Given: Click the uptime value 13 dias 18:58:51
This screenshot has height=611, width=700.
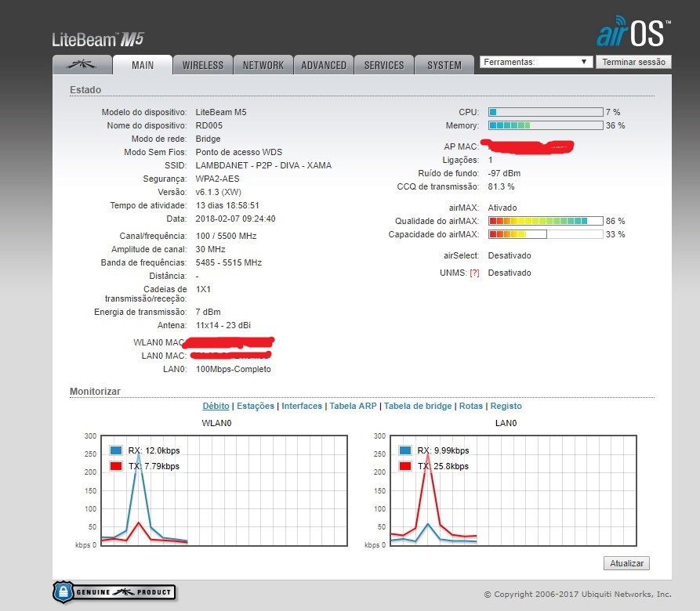Looking at the screenshot, I should coord(227,205).
